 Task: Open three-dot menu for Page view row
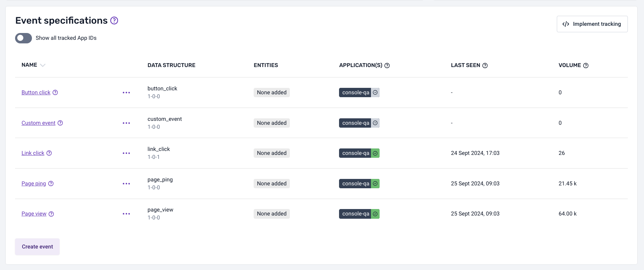coord(126,214)
